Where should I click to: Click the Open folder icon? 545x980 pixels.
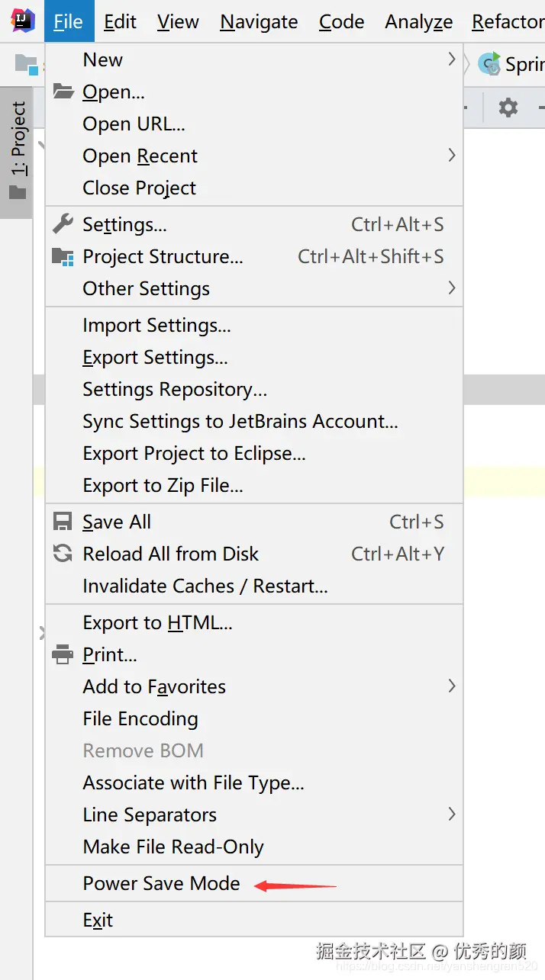(x=63, y=92)
